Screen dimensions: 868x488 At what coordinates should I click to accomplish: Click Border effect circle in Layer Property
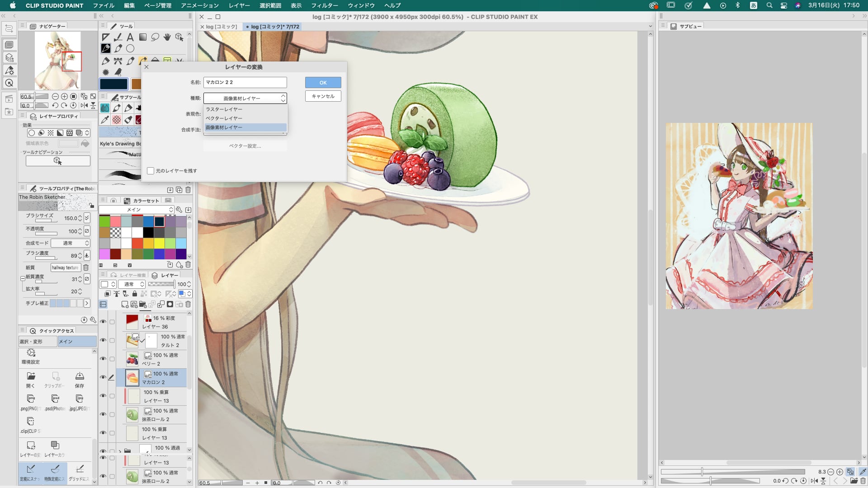point(31,133)
